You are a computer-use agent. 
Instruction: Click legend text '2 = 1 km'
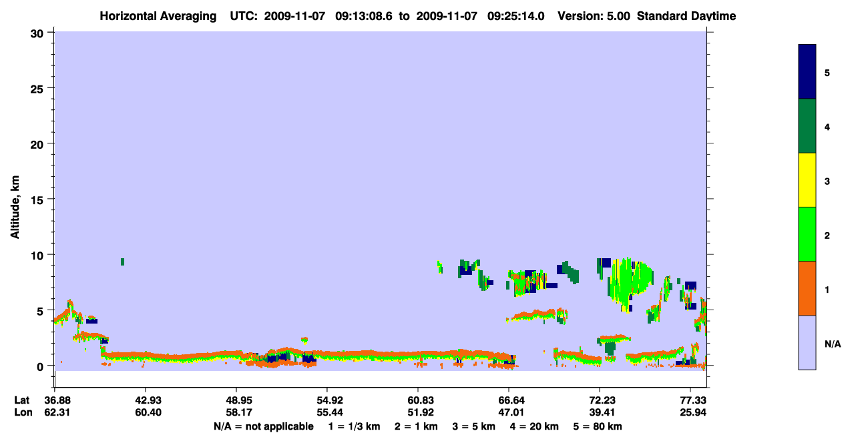pyautogui.click(x=417, y=426)
